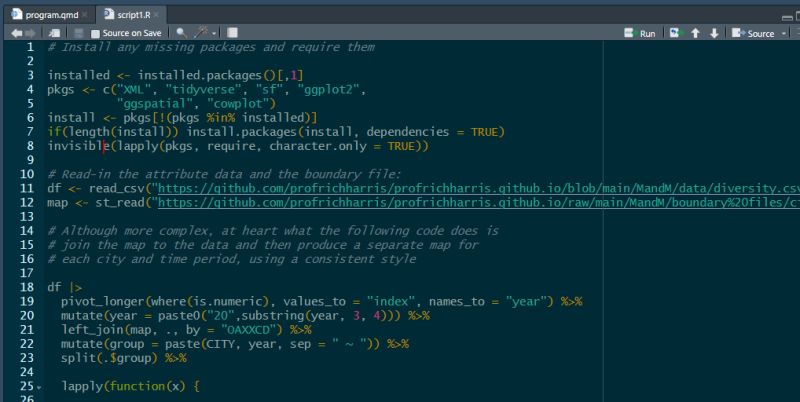The height and width of the screenshot is (402, 800).
Task: Source the active document
Action: pos(753,33)
